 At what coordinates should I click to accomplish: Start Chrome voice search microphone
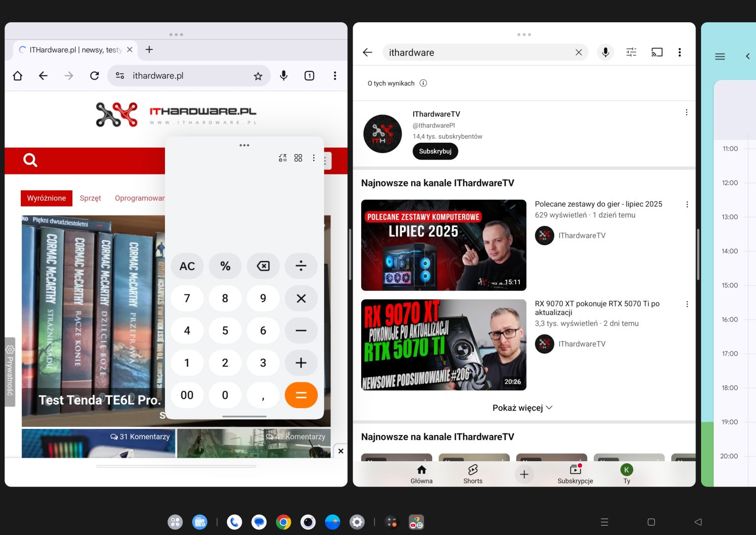(x=284, y=76)
